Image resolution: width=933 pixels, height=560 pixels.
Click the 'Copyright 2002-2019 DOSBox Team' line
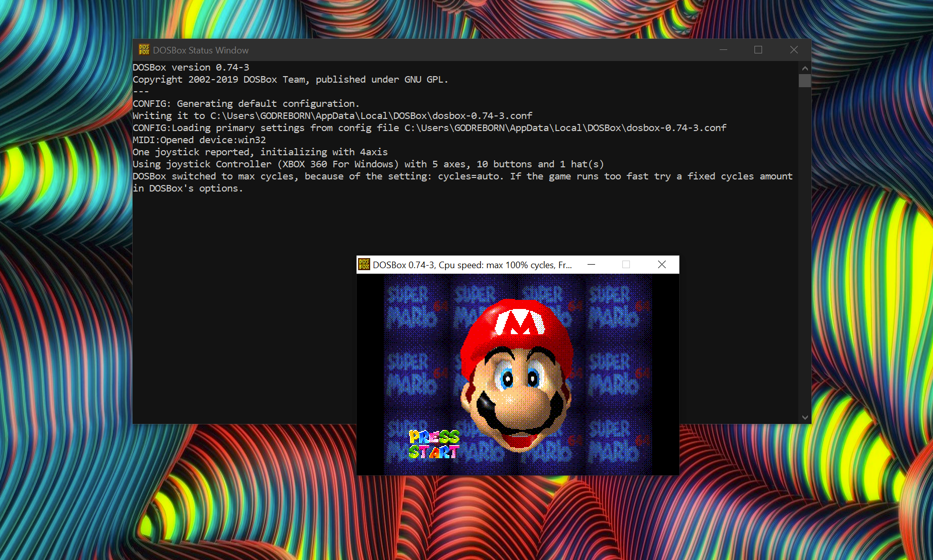click(x=290, y=80)
